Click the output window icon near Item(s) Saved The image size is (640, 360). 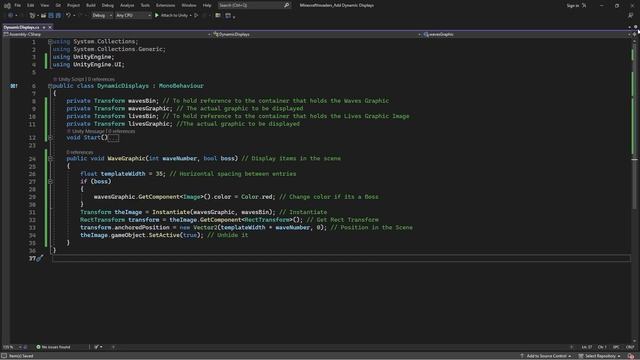[4, 356]
